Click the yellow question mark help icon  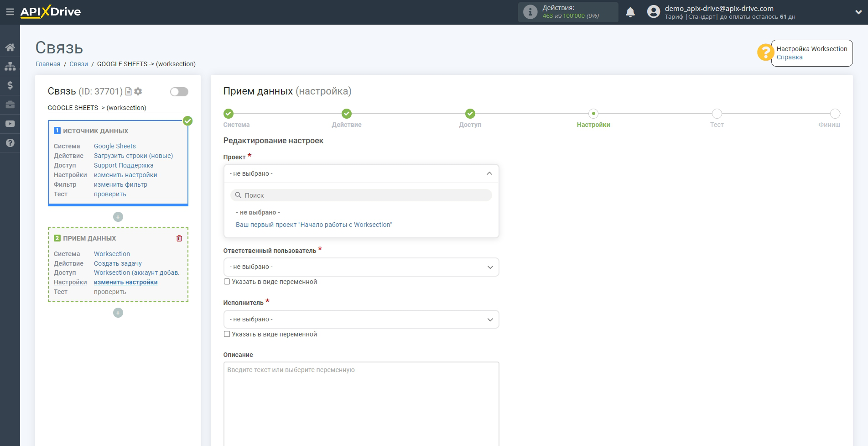pyautogui.click(x=765, y=52)
